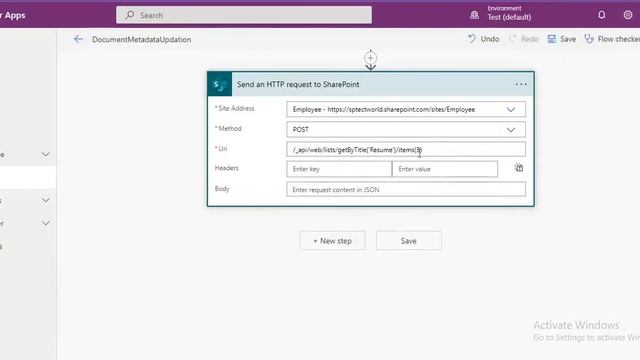Image resolution: width=640 pixels, height=360 pixels.
Task: Click the insert step plus icon above the action
Action: [371, 58]
